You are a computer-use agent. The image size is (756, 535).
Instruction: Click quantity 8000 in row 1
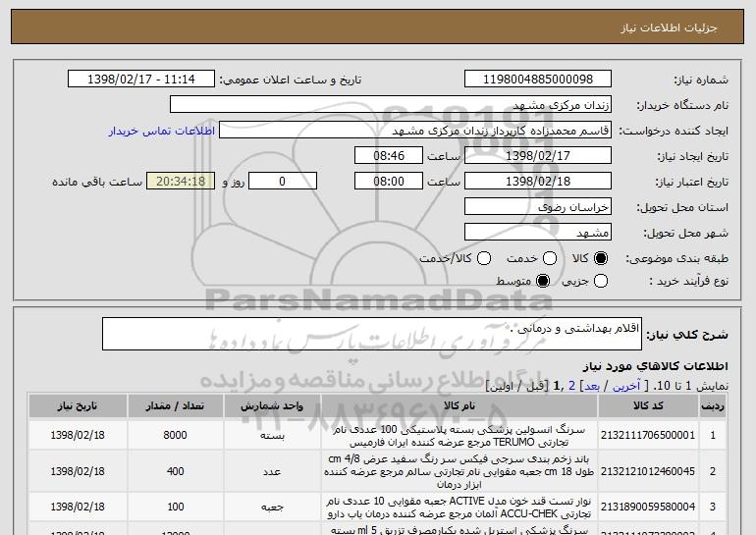[x=175, y=435]
